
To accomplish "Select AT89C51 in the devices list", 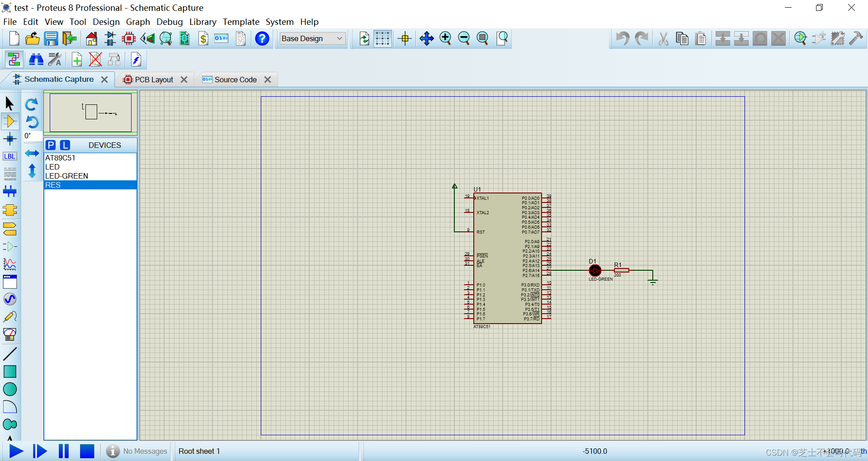I will coord(90,158).
